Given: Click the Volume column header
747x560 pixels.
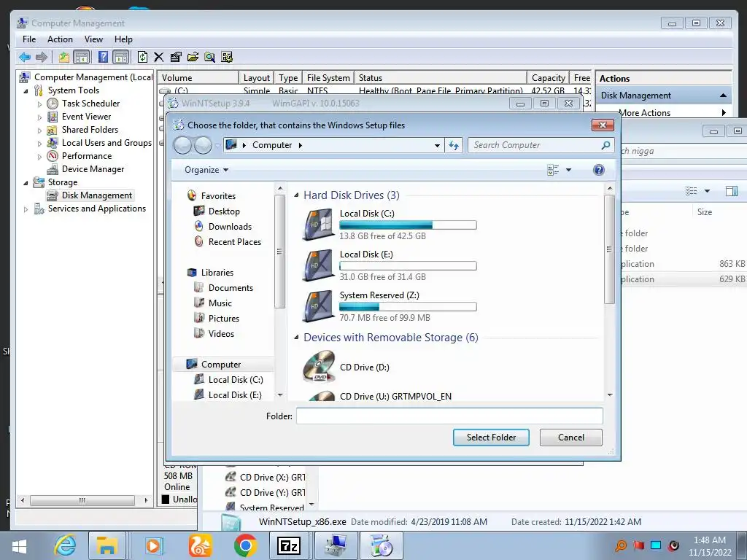Looking at the screenshot, I should tap(198, 77).
